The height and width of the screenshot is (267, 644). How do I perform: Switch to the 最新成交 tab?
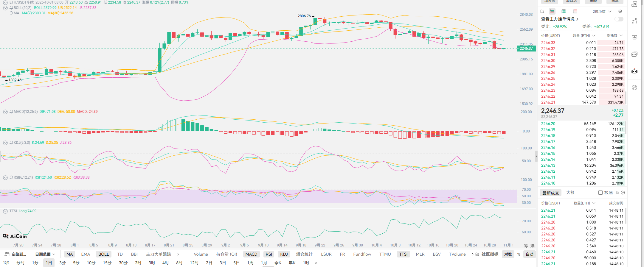point(551,193)
